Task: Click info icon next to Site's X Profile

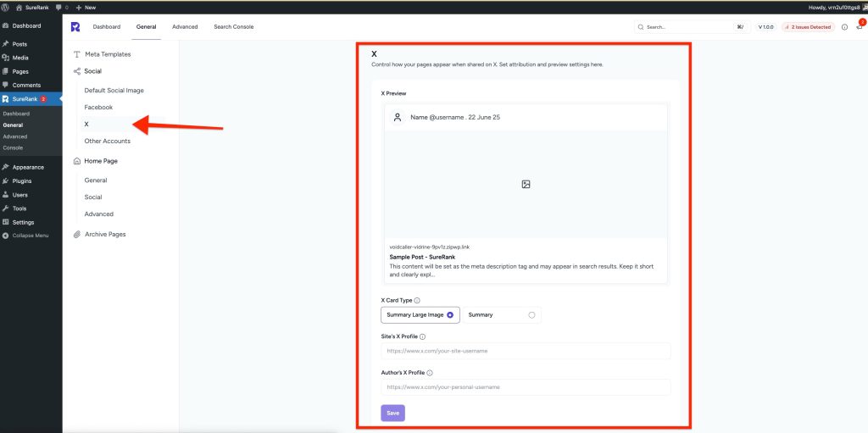Action: pos(422,336)
